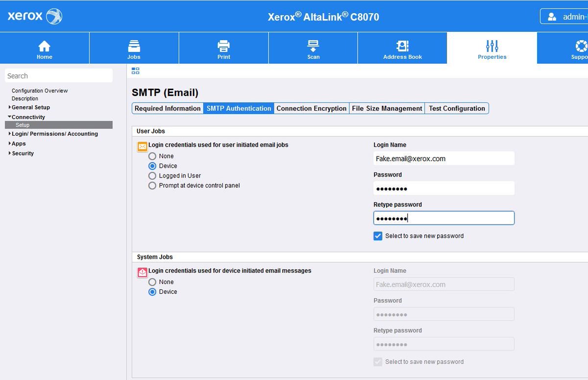Viewport: 588px width, 380px height.
Task: Open Configuration Overview link
Action: tap(40, 91)
